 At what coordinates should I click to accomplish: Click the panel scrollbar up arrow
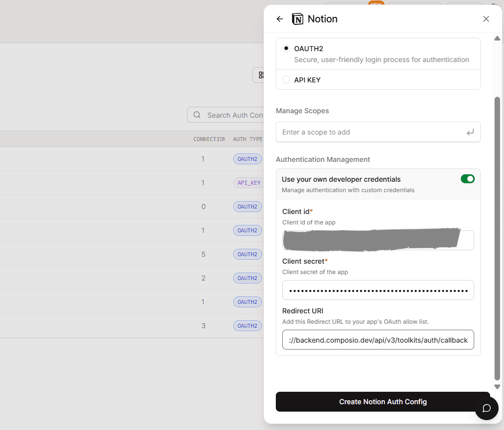pyautogui.click(x=497, y=38)
